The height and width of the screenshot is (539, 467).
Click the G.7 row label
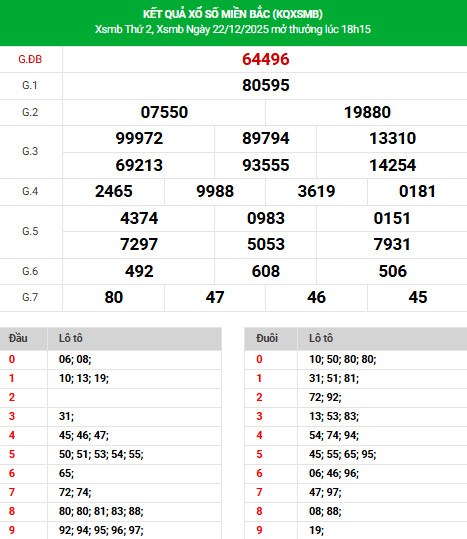(30, 297)
